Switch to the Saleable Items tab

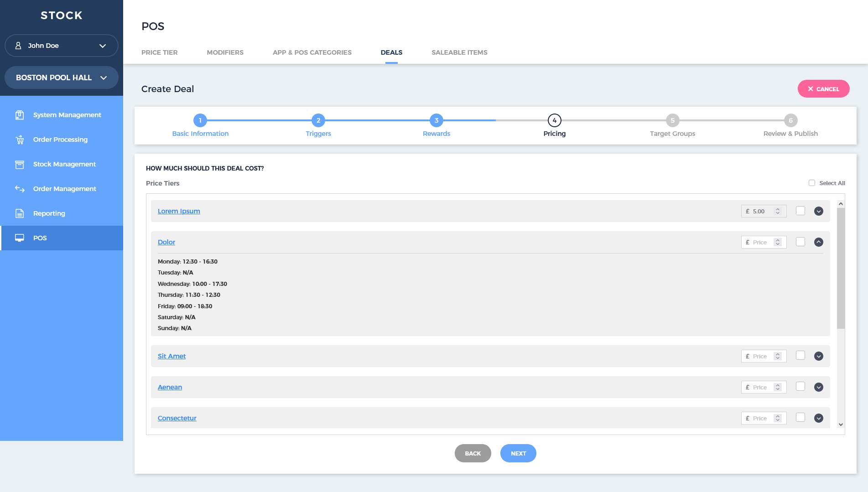click(459, 52)
